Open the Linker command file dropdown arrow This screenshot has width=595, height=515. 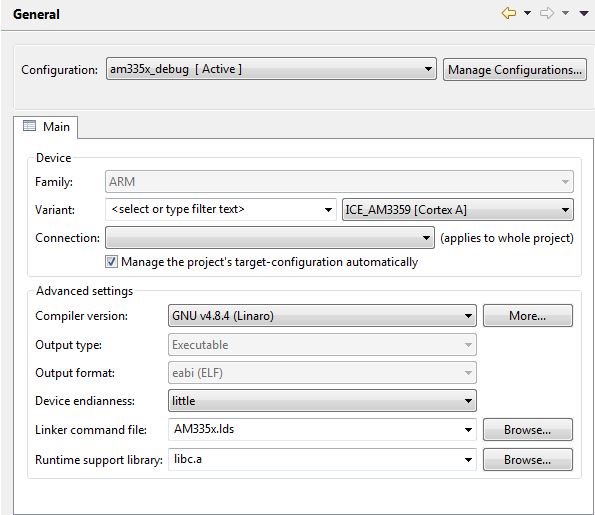[x=468, y=430]
